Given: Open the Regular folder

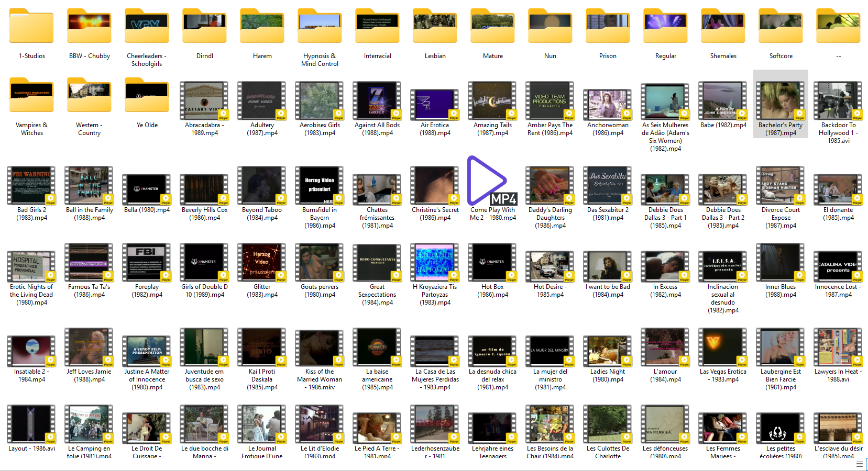Looking at the screenshot, I should (x=665, y=26).
